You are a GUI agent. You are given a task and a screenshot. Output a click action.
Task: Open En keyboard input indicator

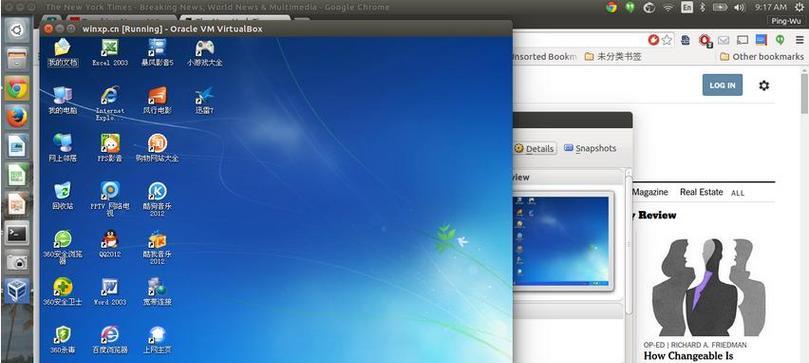[x=687, y=7]
